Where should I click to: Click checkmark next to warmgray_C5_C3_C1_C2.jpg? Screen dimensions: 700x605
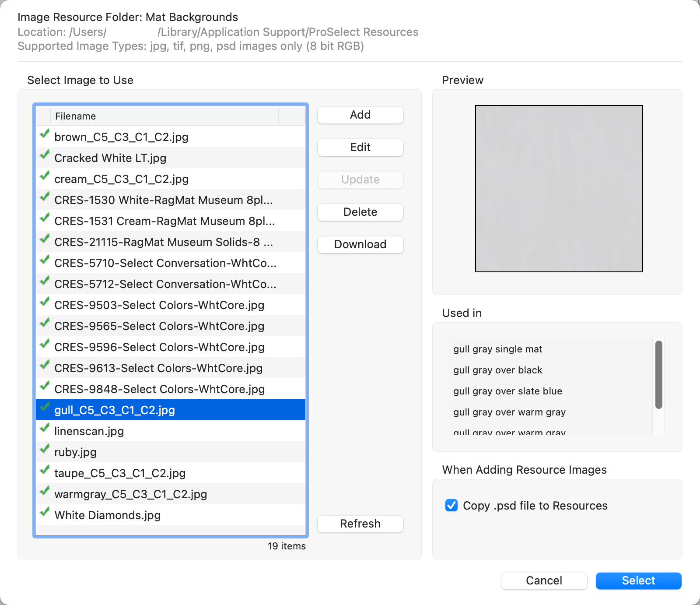tap(44, 491)
